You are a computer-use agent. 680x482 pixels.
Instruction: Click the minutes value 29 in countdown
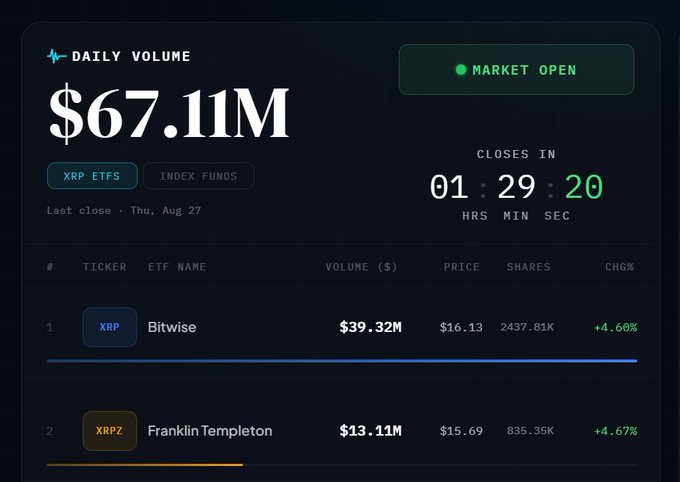[x=516, y=187]
